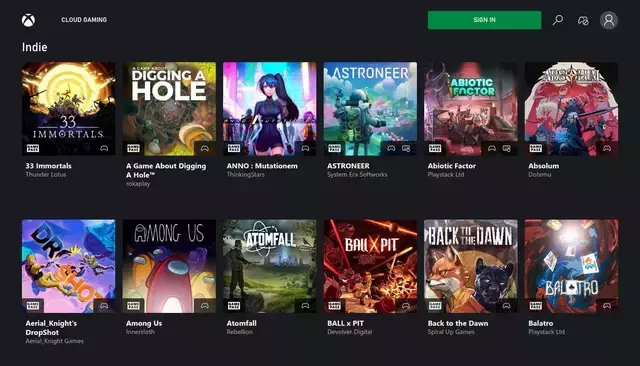
Task: Select the 'Balatro' title text
Action: coord(541,323)
